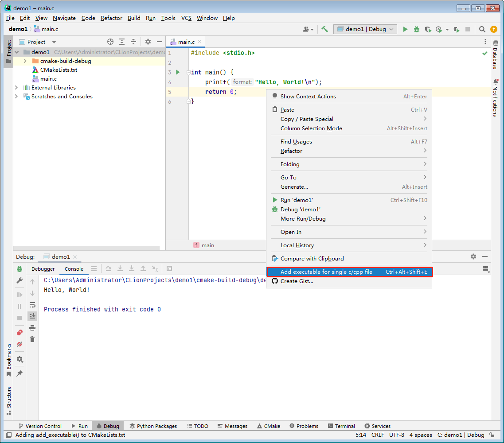Click the Build hammer icon

[x=325, y=29]
